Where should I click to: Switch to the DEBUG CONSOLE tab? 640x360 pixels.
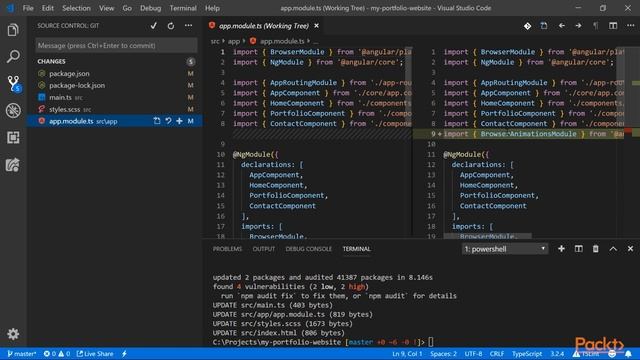309,249
